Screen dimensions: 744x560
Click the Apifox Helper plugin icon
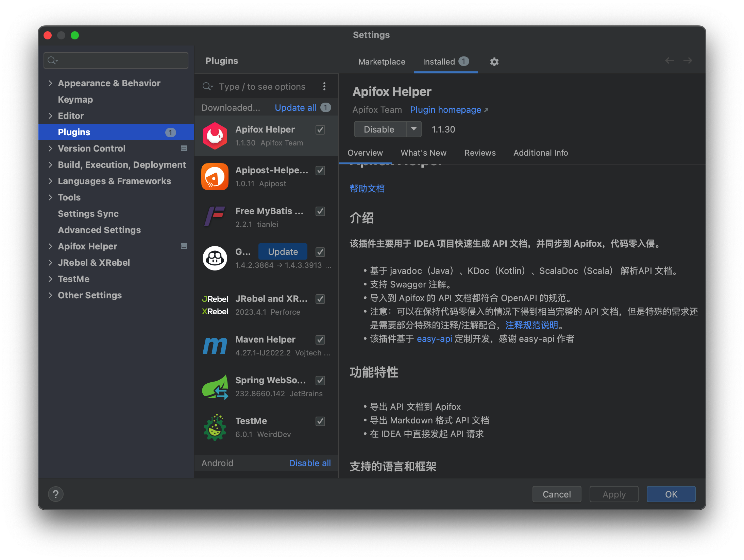coord(215,136)
